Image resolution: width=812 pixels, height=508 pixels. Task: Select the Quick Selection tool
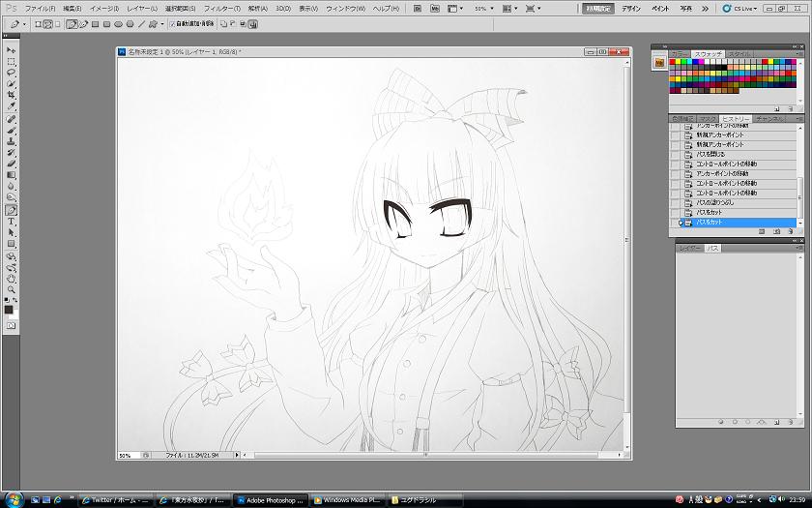[11, 84]
